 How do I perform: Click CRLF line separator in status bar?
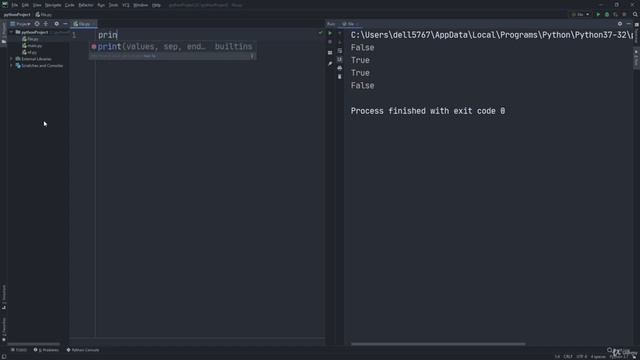pyautogui.click(x=568, y=357)
